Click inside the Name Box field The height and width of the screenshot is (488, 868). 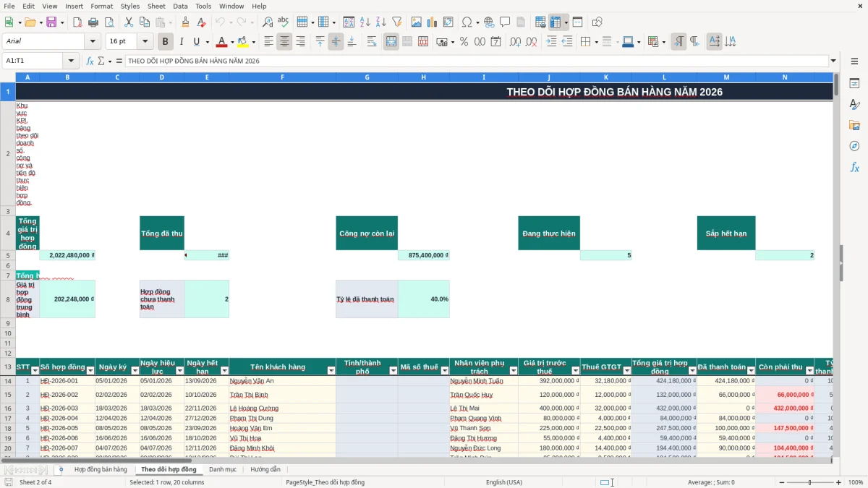tap(33, 61)
